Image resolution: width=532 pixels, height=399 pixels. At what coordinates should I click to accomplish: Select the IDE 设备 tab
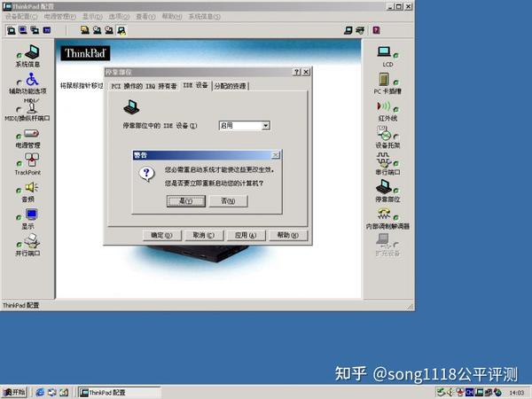point(195,85)
